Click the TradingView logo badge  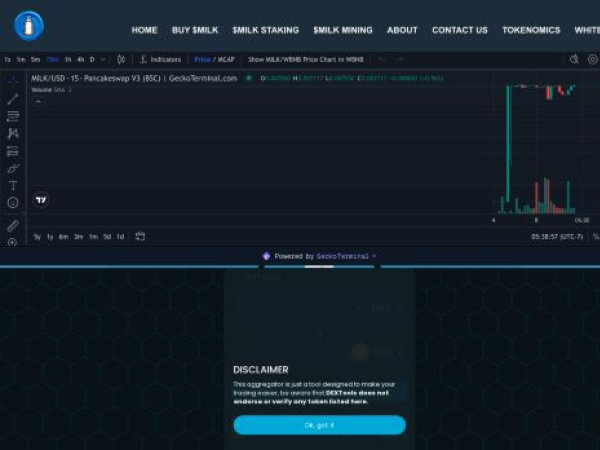[41, 200]
